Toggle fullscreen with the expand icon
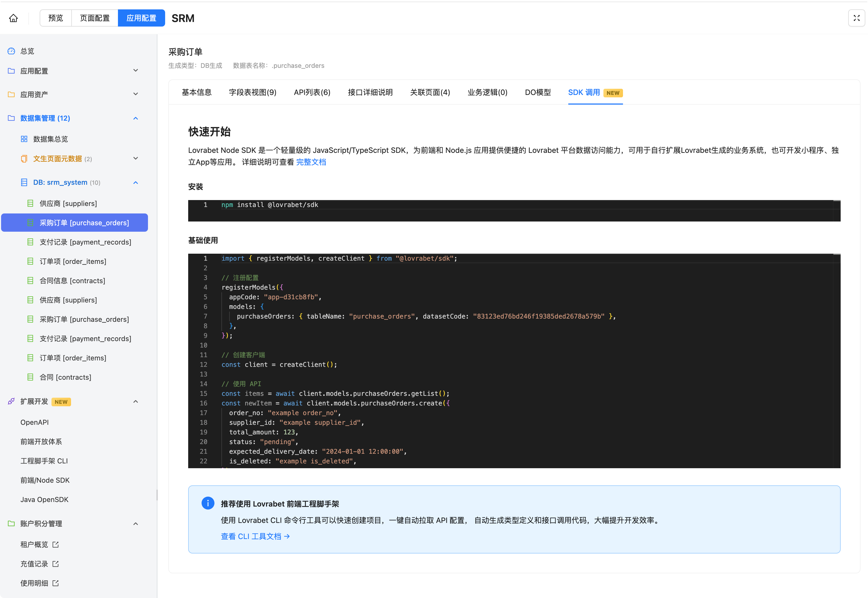The height and width of the screenshot is (598, 868). pyautogui.click(x=856, y=18)
